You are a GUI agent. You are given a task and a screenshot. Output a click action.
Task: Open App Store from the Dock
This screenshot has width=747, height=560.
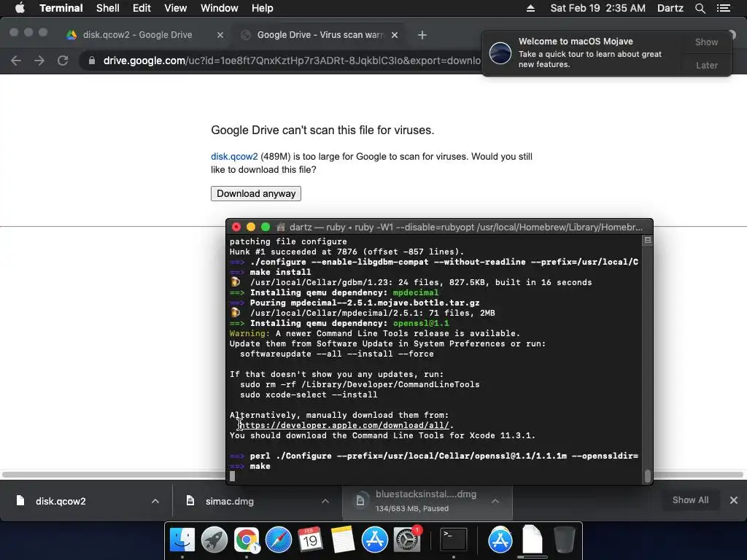tap(374, 540)
